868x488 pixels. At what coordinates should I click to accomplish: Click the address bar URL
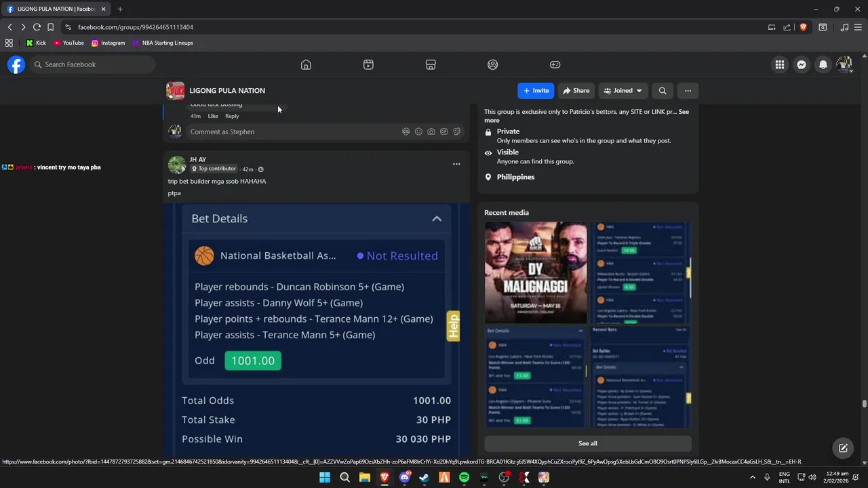coord(136,27)
